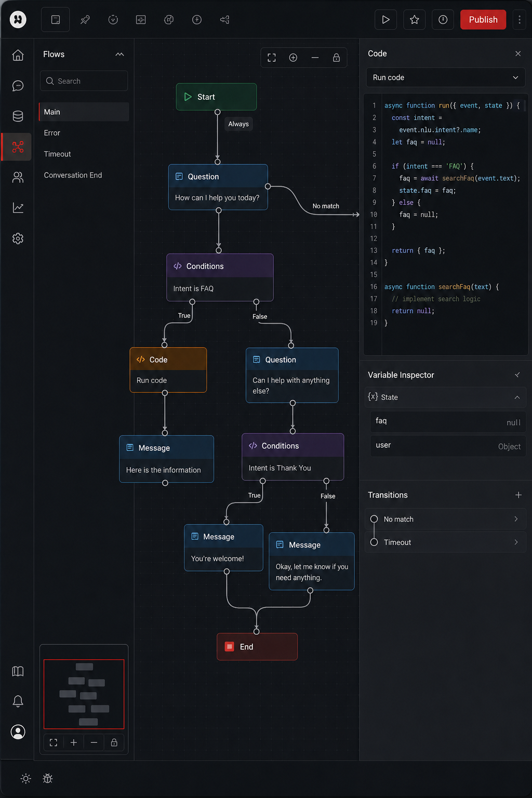This screenshot has height=798, width=532.
Task: Click the circled plus icon in top toolbar
Action: 197,20
